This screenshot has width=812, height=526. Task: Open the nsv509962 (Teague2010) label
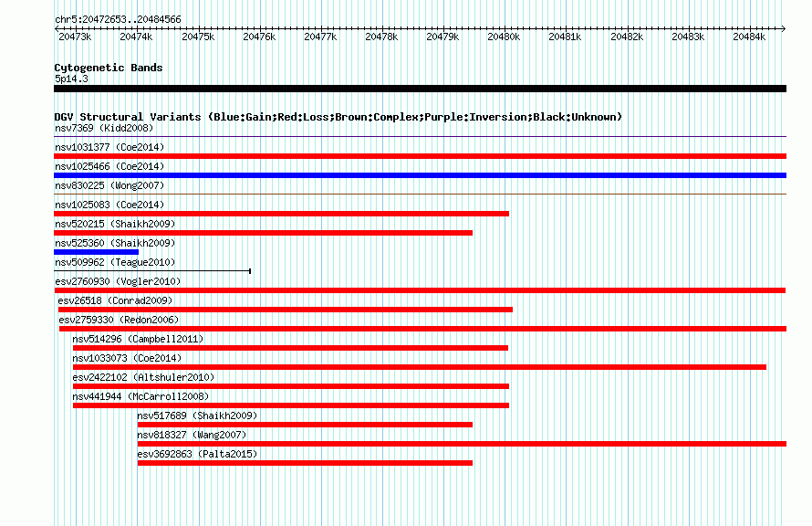point(115,262)
